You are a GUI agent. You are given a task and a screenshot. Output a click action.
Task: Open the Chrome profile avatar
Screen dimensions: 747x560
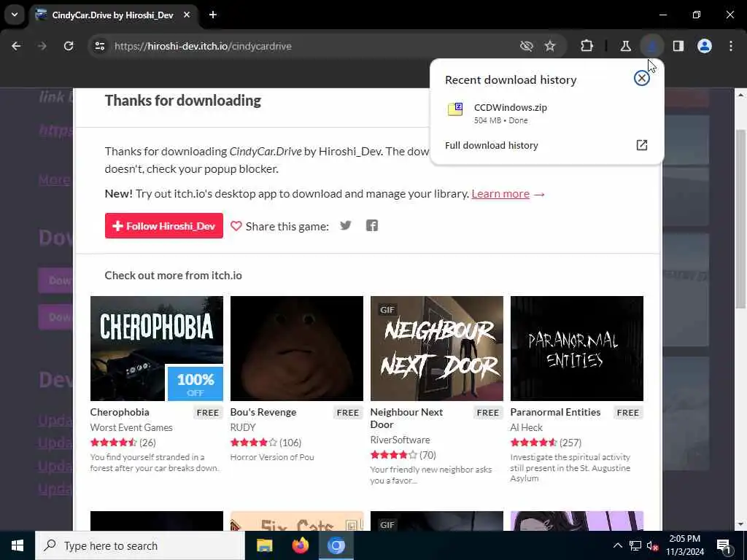pos(704,46)
